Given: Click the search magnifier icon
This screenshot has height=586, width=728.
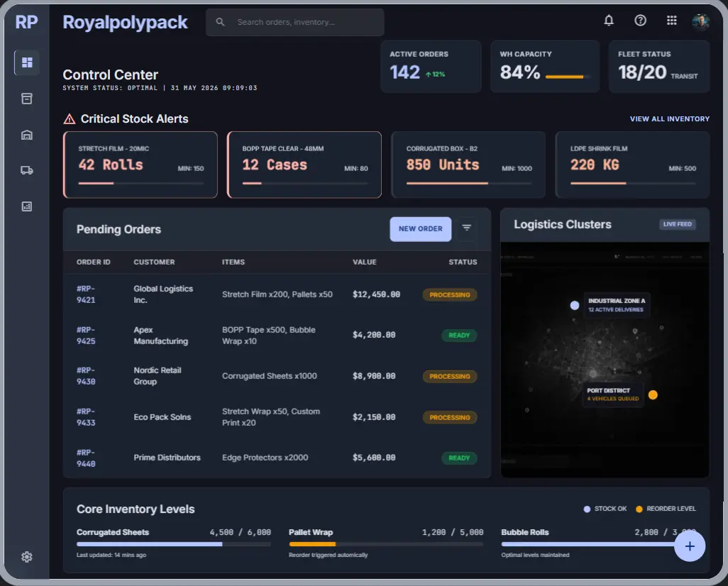Looking at the screenshot, I should click(x=220, y=22).
